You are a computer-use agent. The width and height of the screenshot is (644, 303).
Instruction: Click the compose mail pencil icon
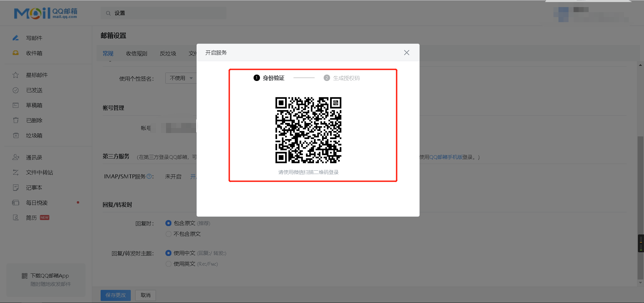tap(15, 38)
